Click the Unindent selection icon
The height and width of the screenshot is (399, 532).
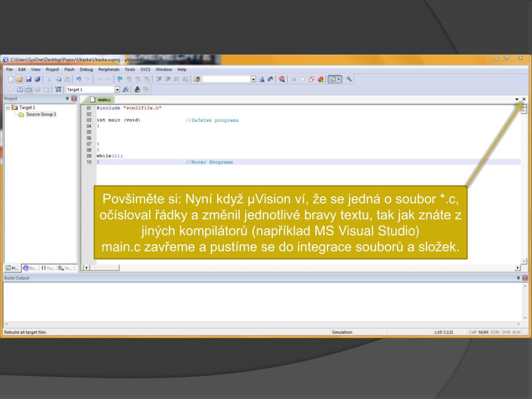[168, 79]
